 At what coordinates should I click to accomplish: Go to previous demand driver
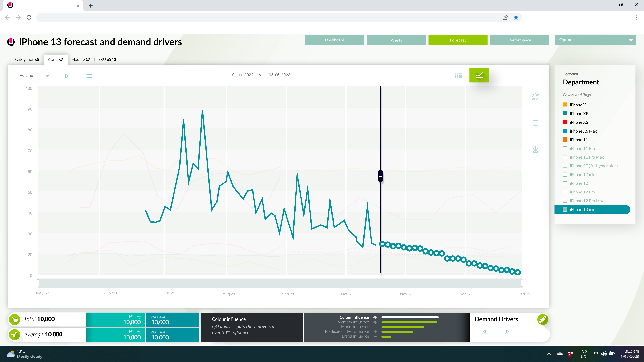(x=485, y=331)
